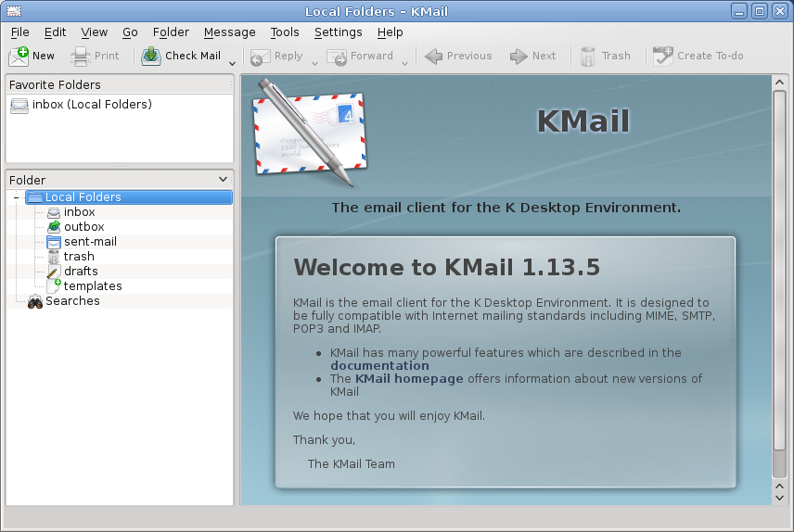Viewport: 794px width, 532px height.
Task: Open the Check Mail dropdown arrow
Action: point(233,63)
